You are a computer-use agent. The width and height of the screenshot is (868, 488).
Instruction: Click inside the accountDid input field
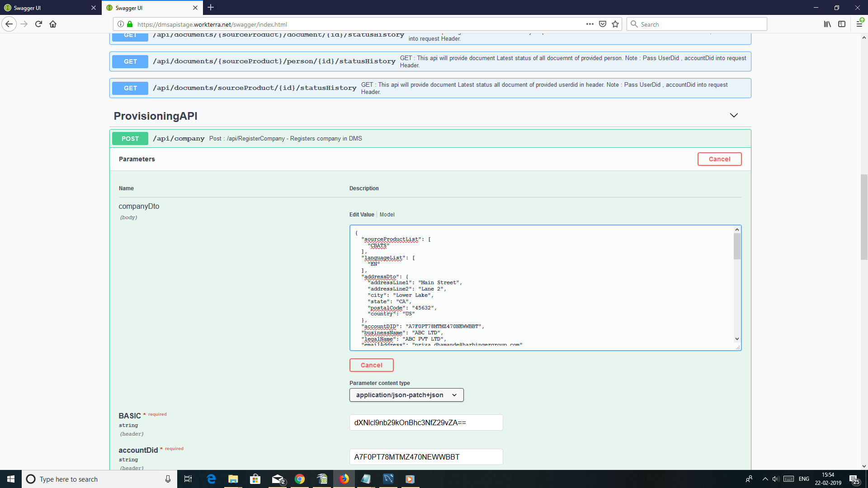[x=425, y=456]
